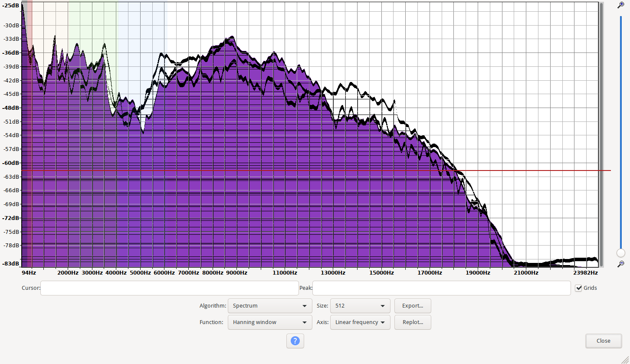Click the 2000Hz frequency label

[68, 273]
